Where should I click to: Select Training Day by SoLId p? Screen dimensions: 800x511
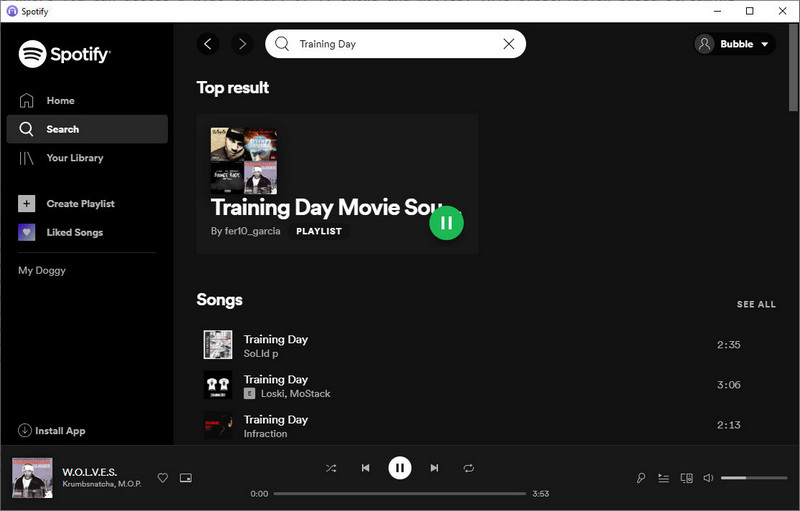tap(488, 345)
